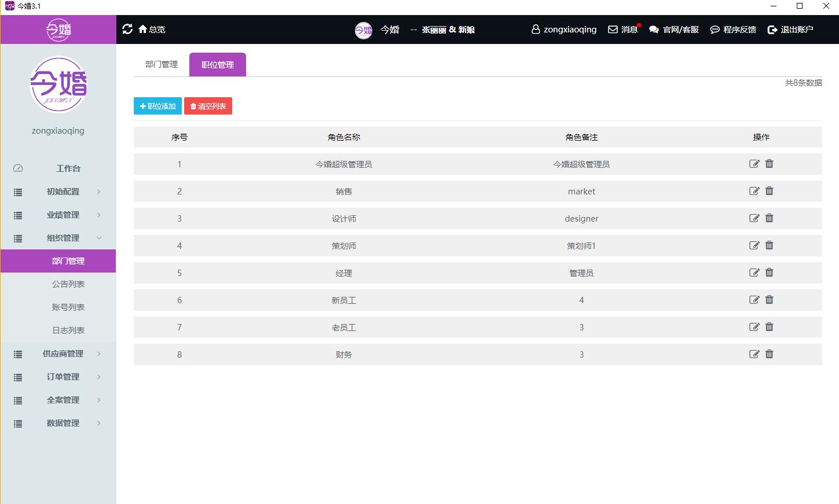Delete the 新员工 role entry

pos(769,300)
